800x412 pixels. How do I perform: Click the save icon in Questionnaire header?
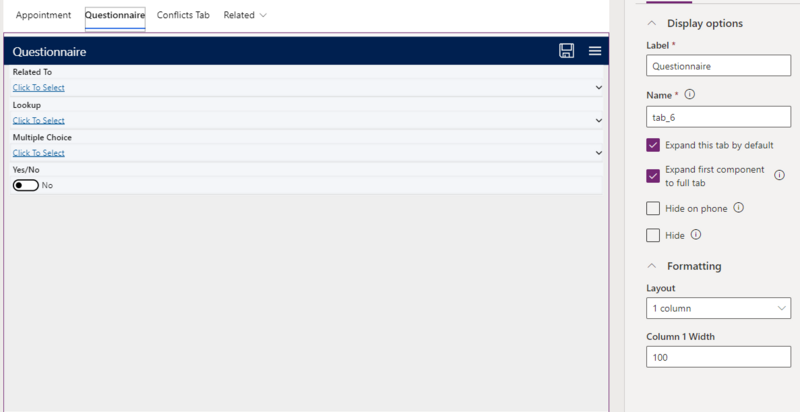pos(566,51)
